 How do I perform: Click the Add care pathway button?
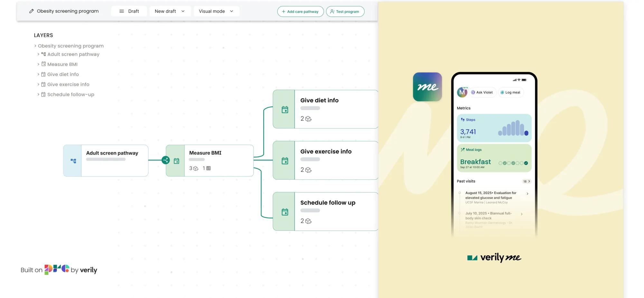coord(300,11)
